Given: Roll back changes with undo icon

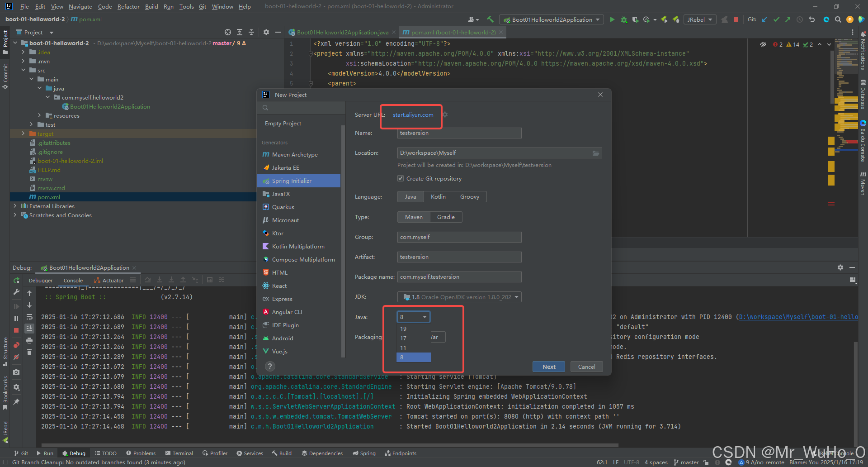Looking at the screenshot, I should point(811,19).
